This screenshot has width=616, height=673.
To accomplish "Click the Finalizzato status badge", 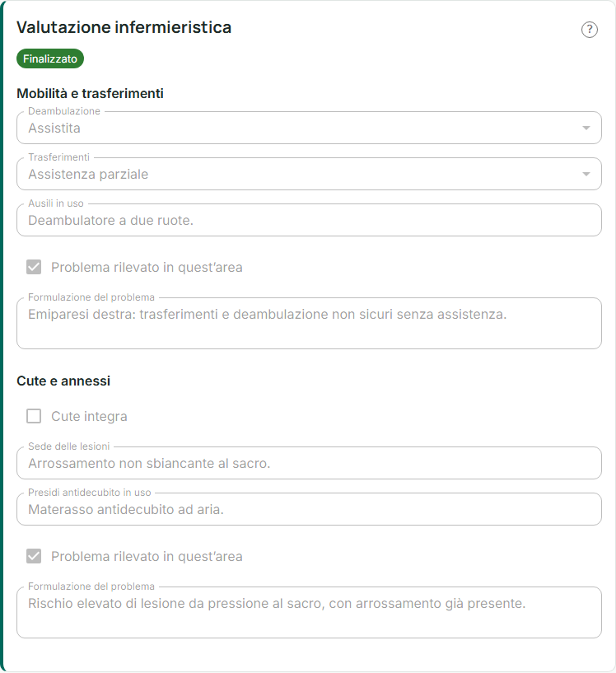I will (50, 58).
